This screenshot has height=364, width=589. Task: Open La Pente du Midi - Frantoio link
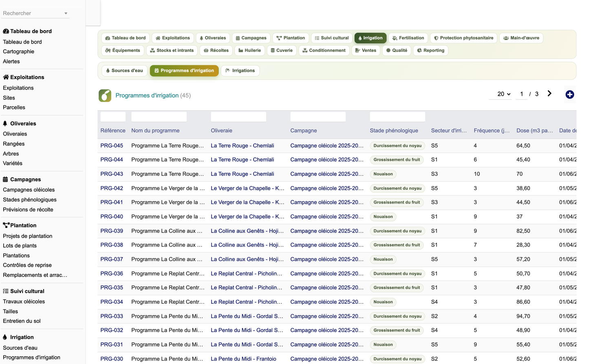coord(243,359)
